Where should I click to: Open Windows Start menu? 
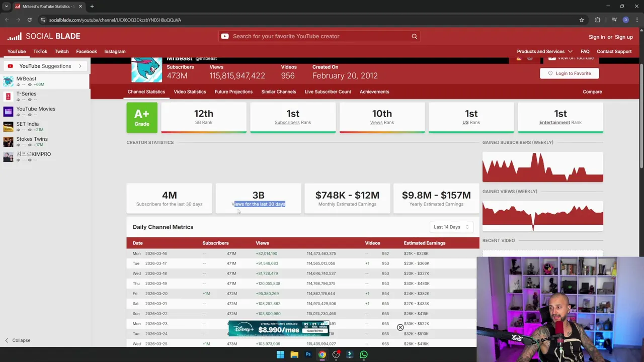pos(280,354)
